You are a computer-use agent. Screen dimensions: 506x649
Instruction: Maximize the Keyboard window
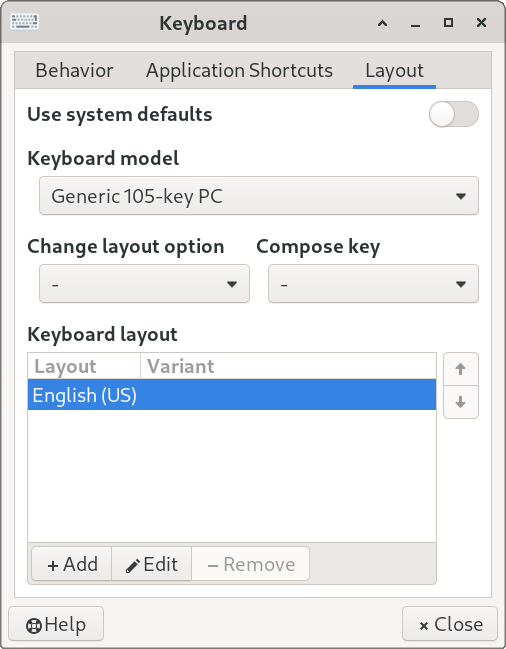[x=448, y=22]
